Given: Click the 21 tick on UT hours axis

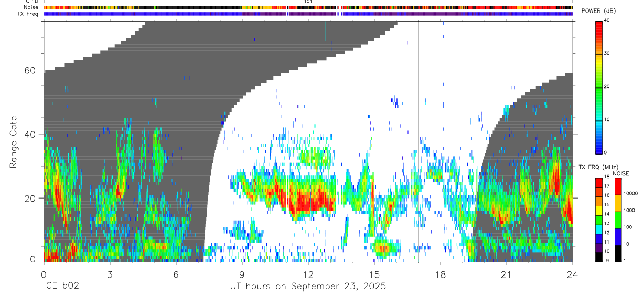Looking at the screenshot, I should click(506, 274).
